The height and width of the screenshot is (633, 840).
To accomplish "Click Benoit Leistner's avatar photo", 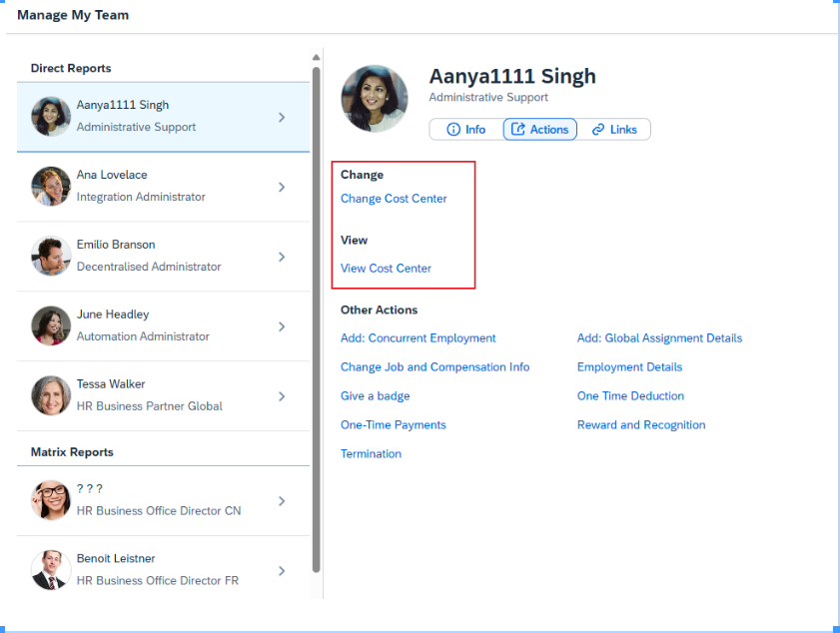I will click(51, 570).
